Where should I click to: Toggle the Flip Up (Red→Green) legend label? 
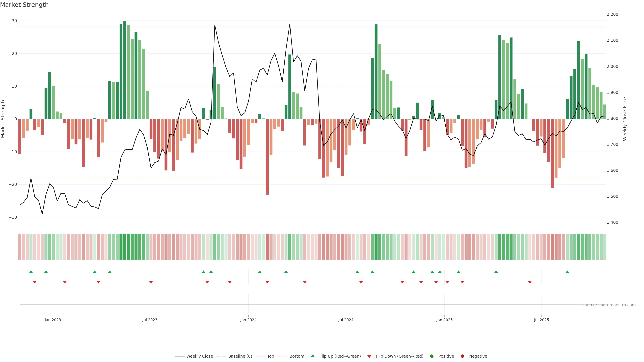pyautogui.click(x=340, y=356)
